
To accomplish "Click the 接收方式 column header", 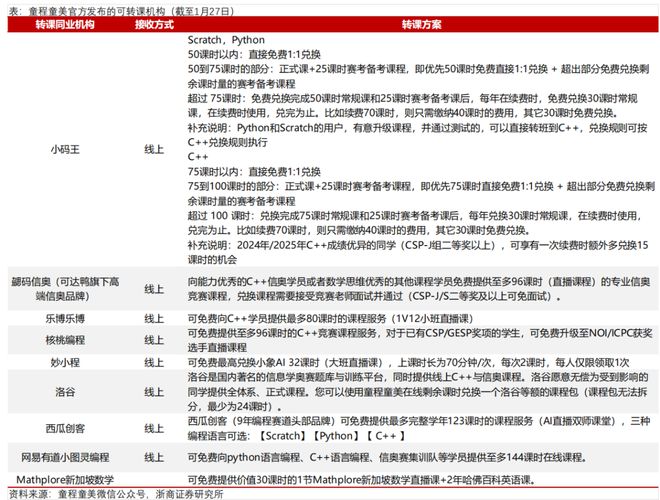I will pos(154,24).
